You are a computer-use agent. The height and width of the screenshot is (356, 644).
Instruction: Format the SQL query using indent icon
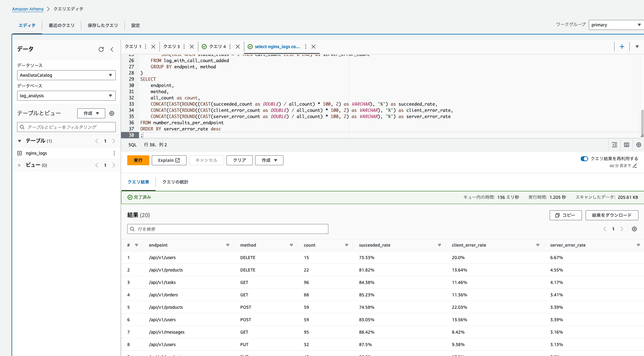615,145
